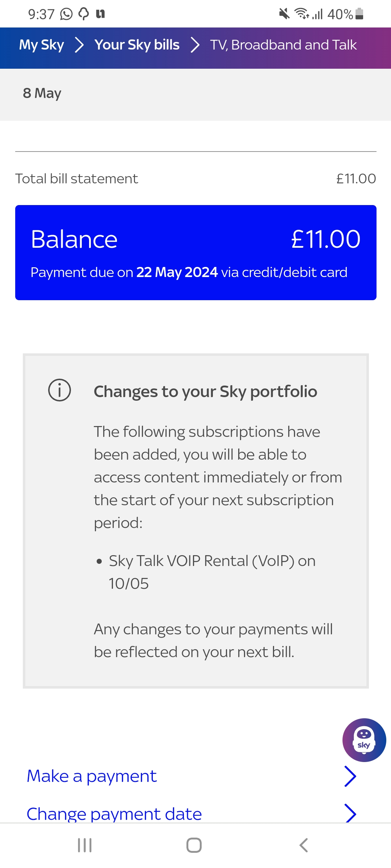This screenshot has width=391, height=868.
Task: Tap the 8 May bill date header
Action: (42, 93)
